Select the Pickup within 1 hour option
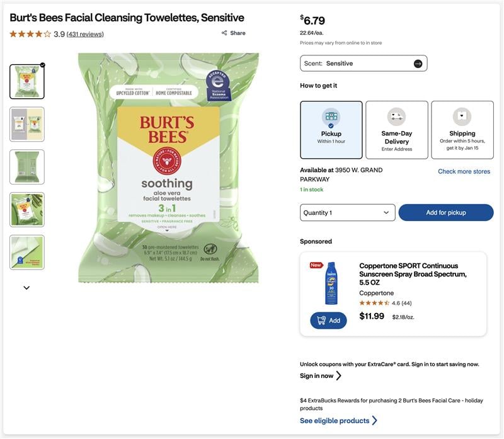This screenshot has height=439, width=504. (331, 130)
